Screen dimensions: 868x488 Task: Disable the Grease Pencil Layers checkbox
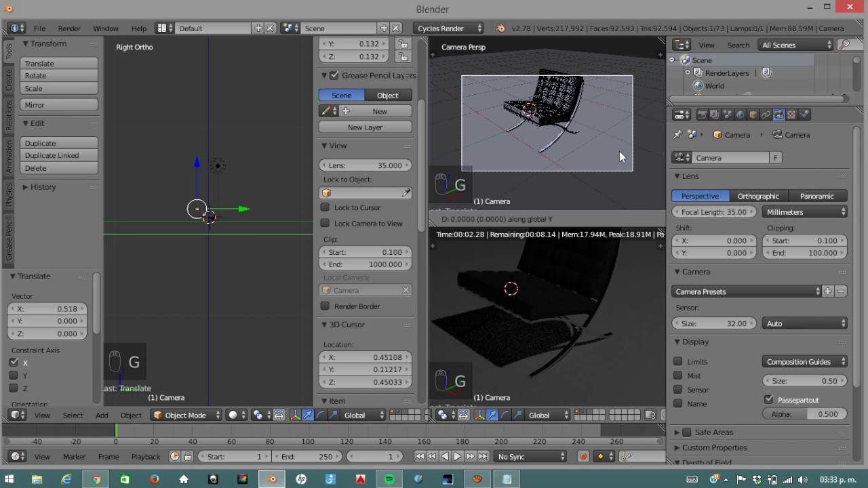(334, 75)
